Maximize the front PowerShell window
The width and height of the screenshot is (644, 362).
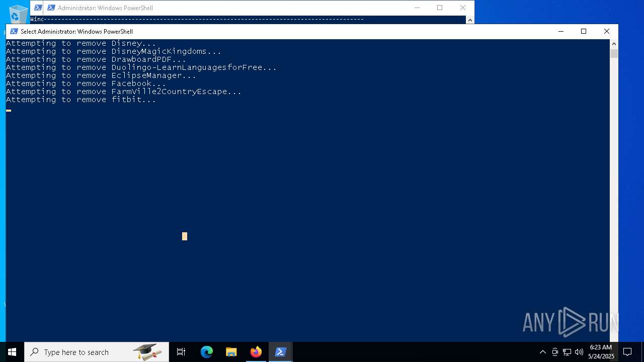click(584, 31)
